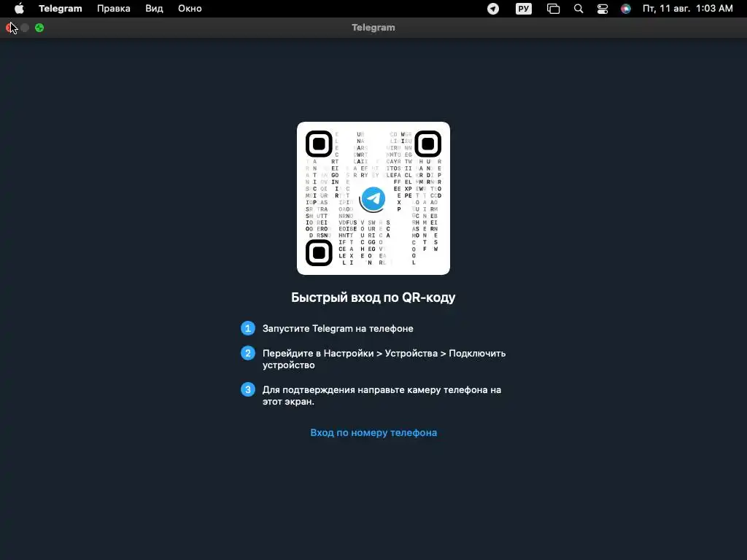Viewport: 747px width, 560px height.
Task: Switch the РУ keyboard input source
Action: tap(524, 9)
